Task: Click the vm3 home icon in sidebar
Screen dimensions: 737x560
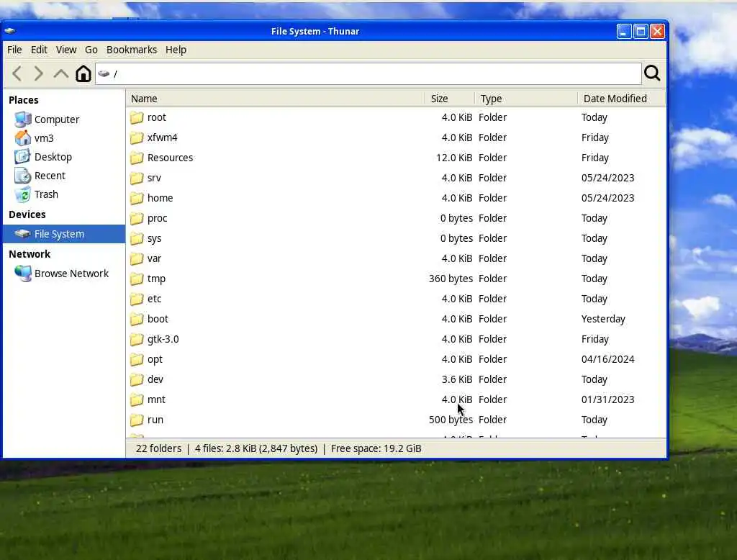Action: click(x=22, y=138)
